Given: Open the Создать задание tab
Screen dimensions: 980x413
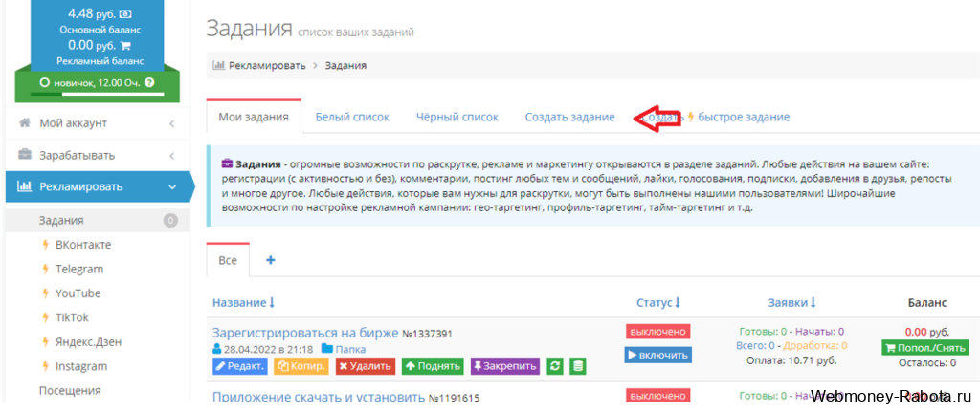Looking at the screenshot, I should pos(570,117).
